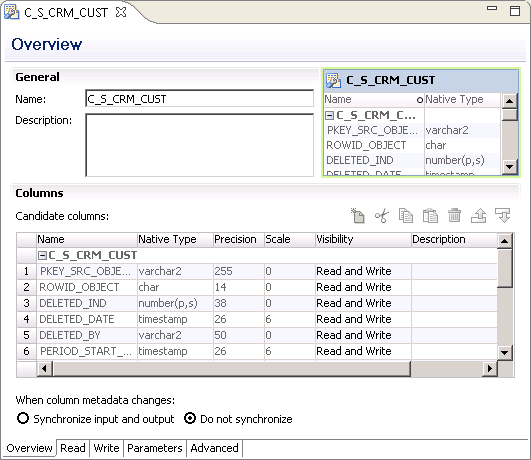531x460 pixels.
Task: Switch to the Write tab
Action: click(x=106, y=448)
